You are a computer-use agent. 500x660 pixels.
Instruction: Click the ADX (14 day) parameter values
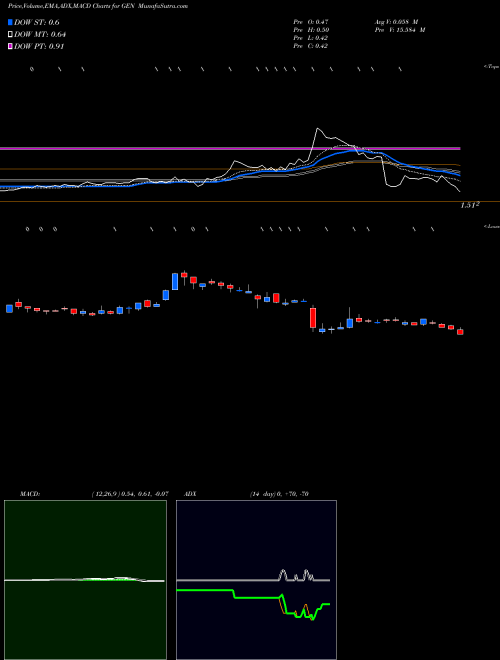coord(279,494)
